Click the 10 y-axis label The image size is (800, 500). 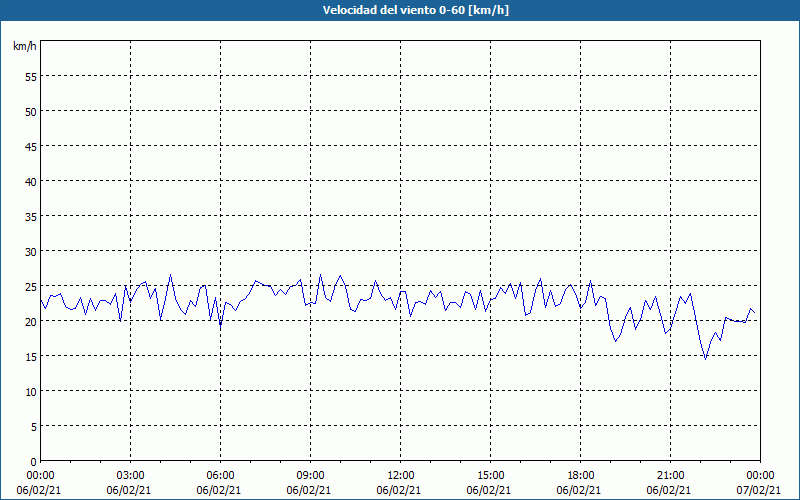31,392
